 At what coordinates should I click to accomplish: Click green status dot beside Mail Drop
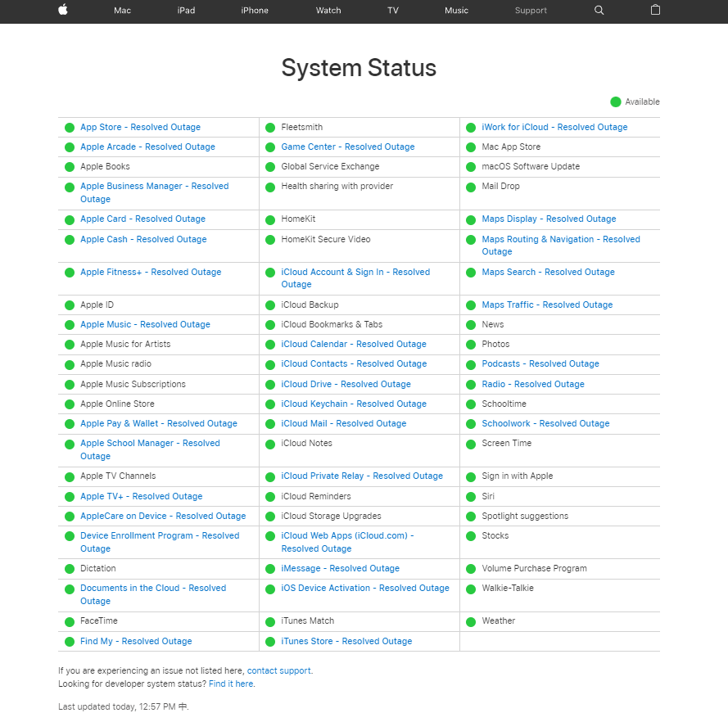[x=471, y=187]
